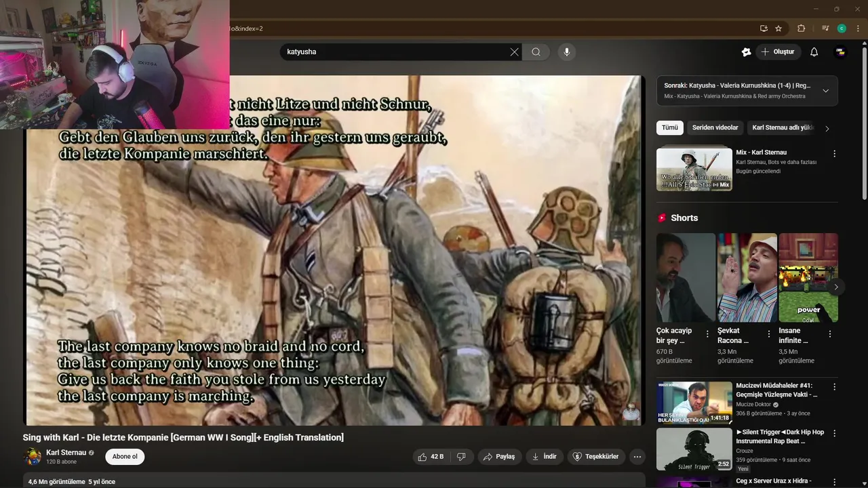Click the channel watermark in video corner
868x488 pixels.
point(631,411)
